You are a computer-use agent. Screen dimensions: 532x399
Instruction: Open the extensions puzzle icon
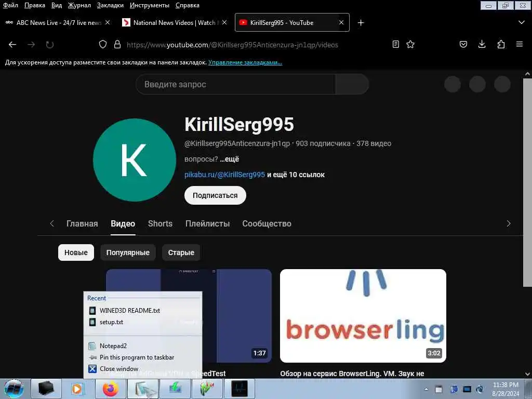tap(501, 44)
